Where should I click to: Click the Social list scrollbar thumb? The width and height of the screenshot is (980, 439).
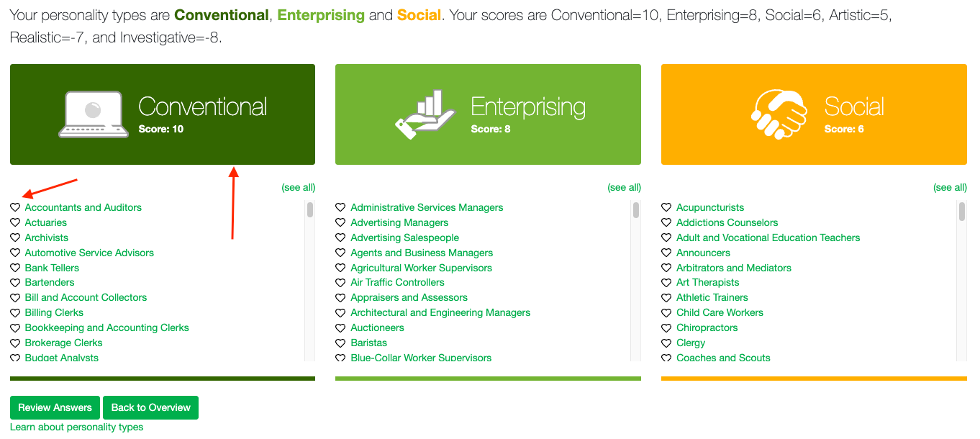962,210
